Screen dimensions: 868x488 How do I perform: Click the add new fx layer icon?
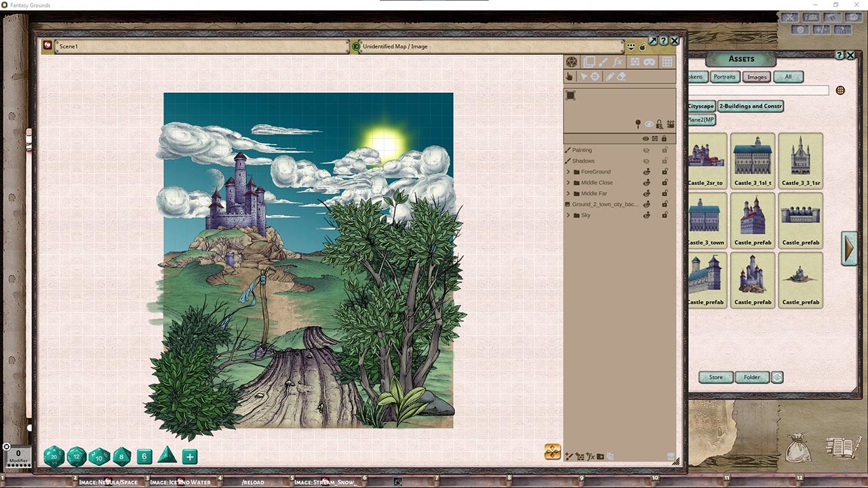click(591, 456)
